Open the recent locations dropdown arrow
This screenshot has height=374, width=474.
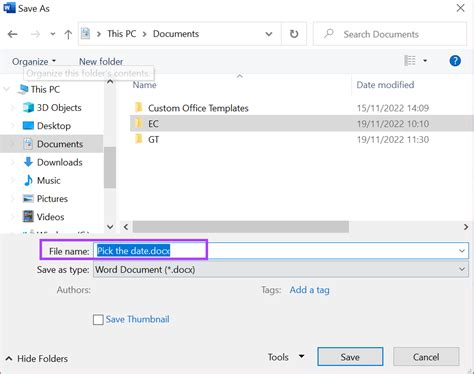53,34
